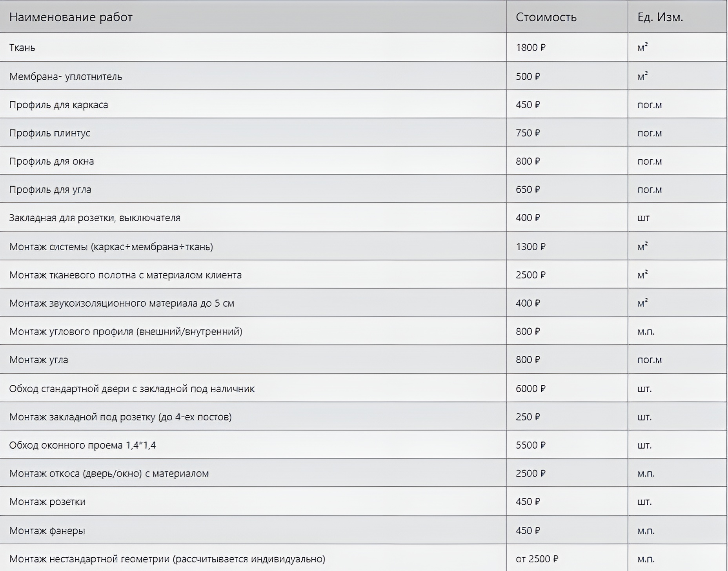
Task: Click the 650 ₽ price cell
Action: pos(528,189)
